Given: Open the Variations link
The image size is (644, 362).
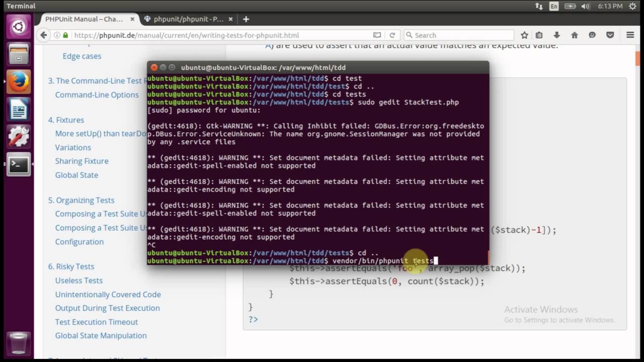Looking at the screenshot, I should pyautogui.click(x=73, y=147).
